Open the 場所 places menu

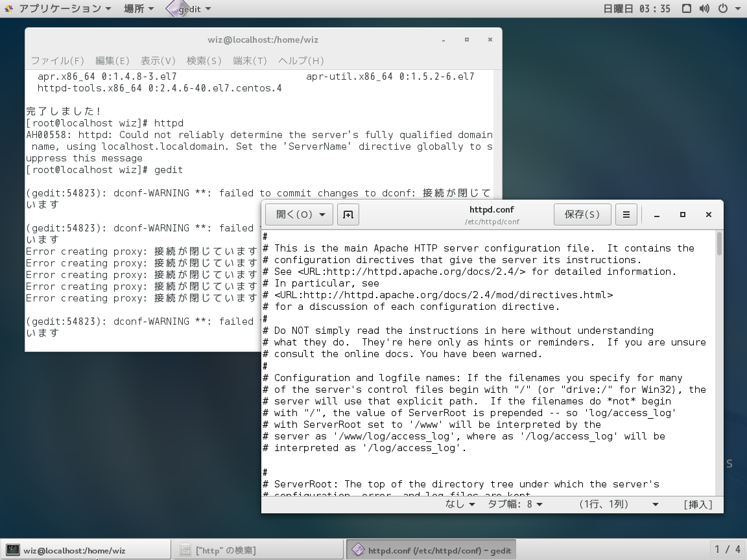pyautogui.click(x=139, y=8)
